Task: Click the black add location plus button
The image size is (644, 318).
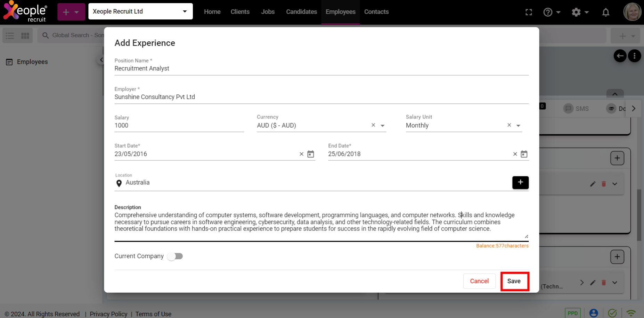Action: click(520, 183)
